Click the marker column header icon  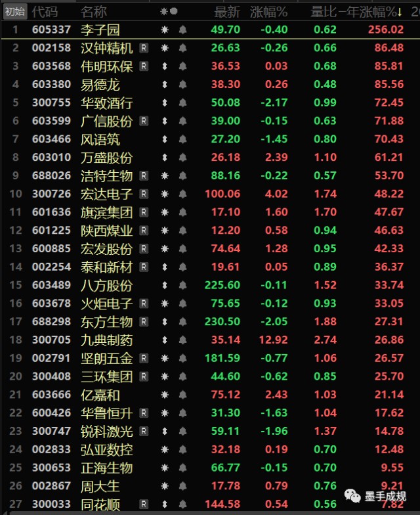point(169,12)
